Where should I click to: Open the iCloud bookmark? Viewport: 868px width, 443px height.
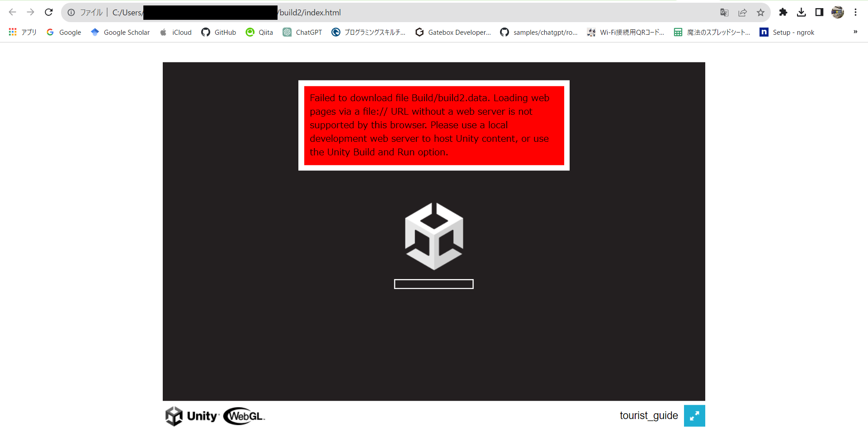click(x=175, y=32)
